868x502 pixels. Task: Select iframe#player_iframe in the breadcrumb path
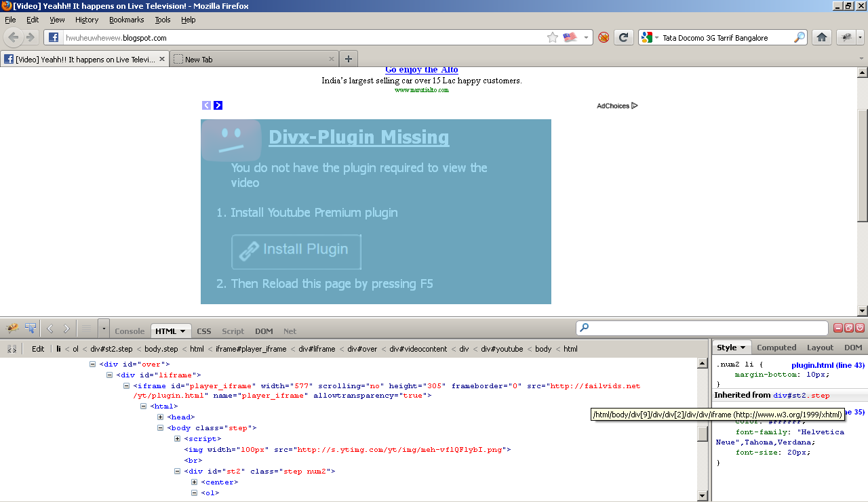point(251,349)
